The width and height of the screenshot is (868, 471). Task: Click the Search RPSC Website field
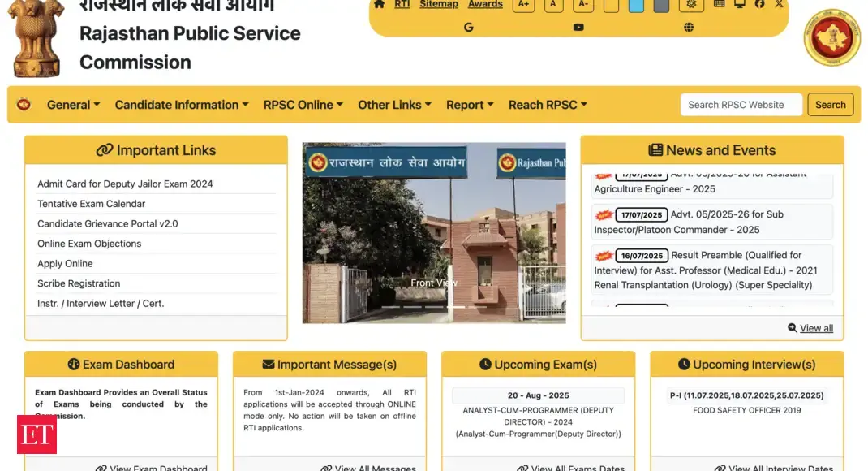tap(741, 105)
